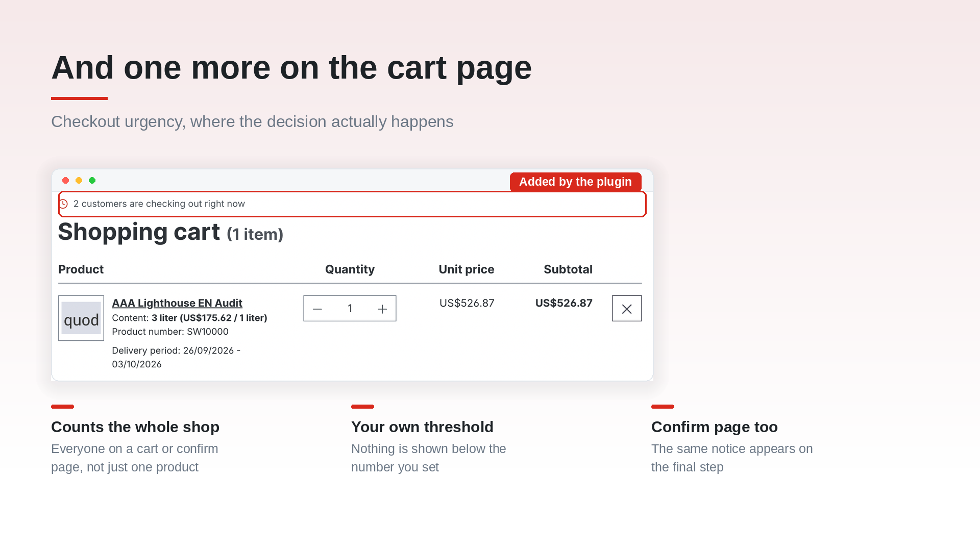Click the bold subtotal US$526.87 value

point(564,303)
